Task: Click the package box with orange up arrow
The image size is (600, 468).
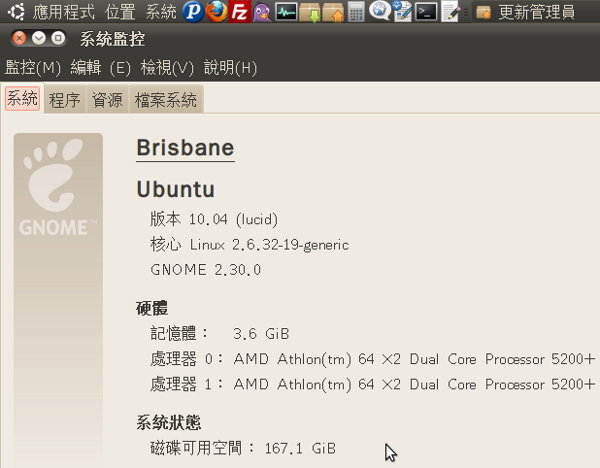Action: (x=333, y=12)
